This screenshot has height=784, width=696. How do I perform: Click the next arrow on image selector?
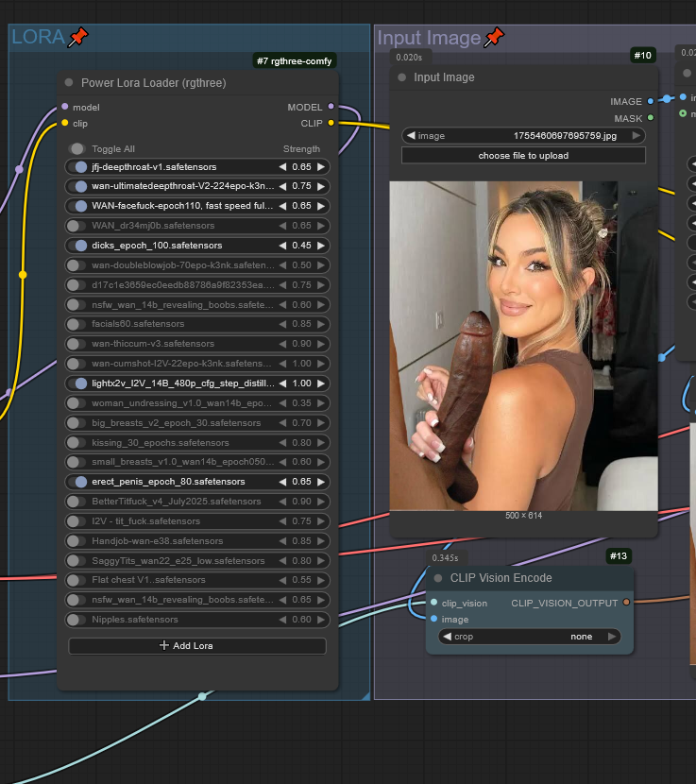[x=637, y=136]
